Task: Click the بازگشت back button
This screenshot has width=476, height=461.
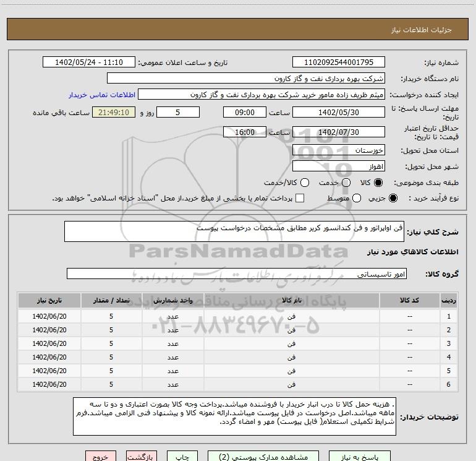Action: tap(142, 456)
